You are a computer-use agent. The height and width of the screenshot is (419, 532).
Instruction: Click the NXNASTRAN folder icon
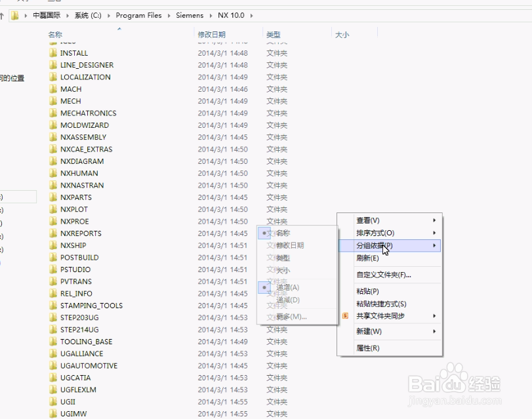coord(53,186)
